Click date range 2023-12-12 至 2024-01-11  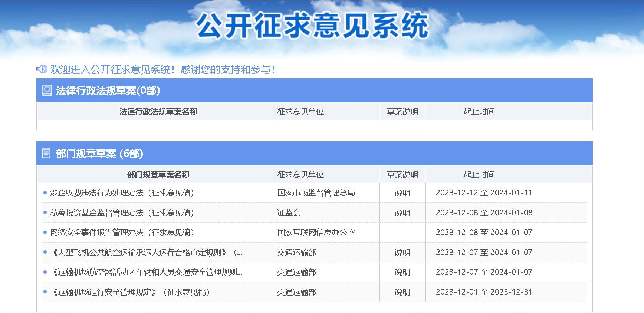[484, 193]
